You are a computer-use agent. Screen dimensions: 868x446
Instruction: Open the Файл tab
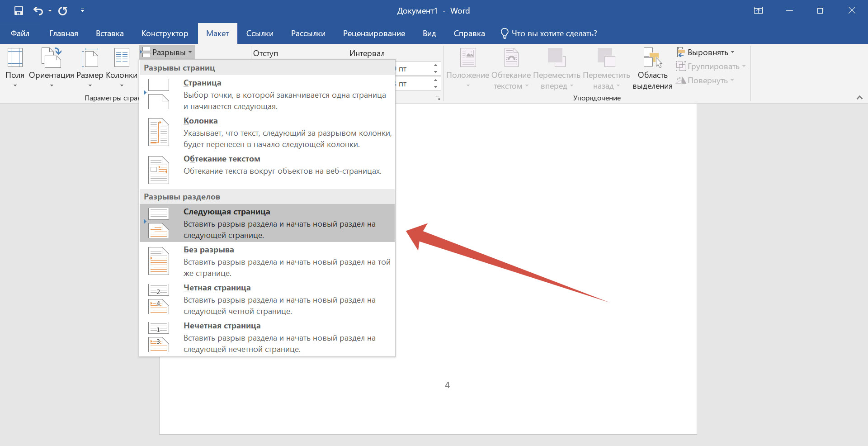[x=20, y=33]
